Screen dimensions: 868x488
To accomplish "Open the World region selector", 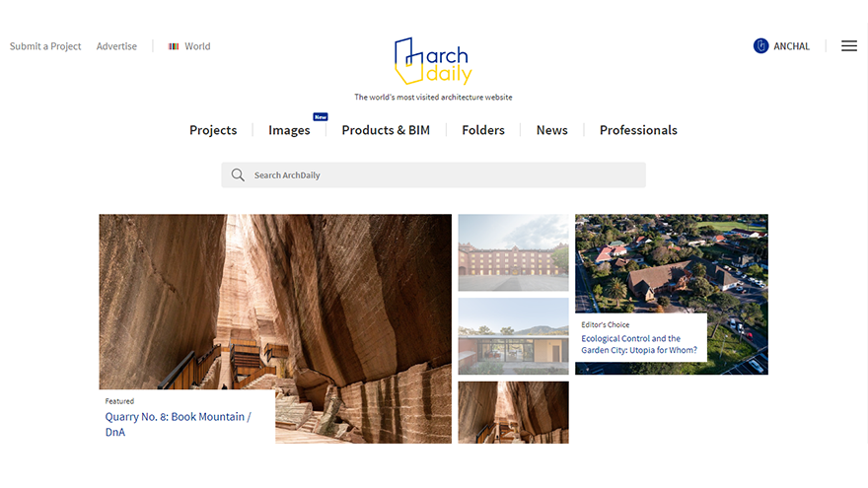I will tap(189, 46).
